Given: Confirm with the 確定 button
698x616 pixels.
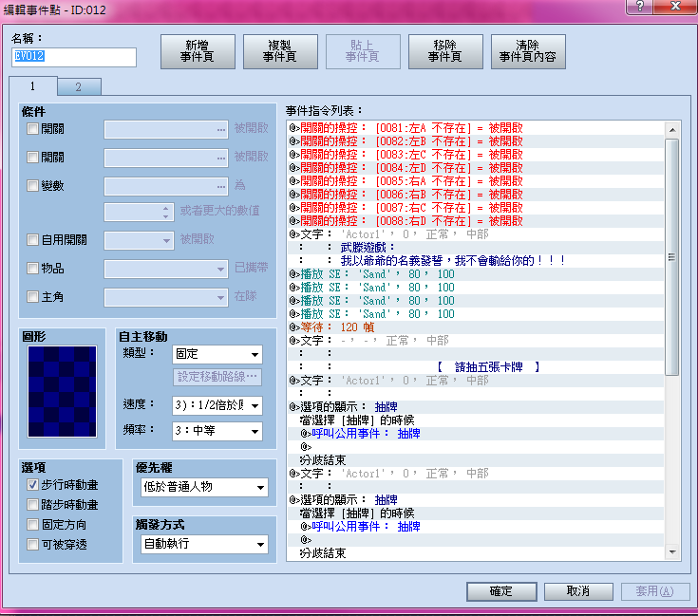Looking at the screenshot, I should [x=501, y=591].
